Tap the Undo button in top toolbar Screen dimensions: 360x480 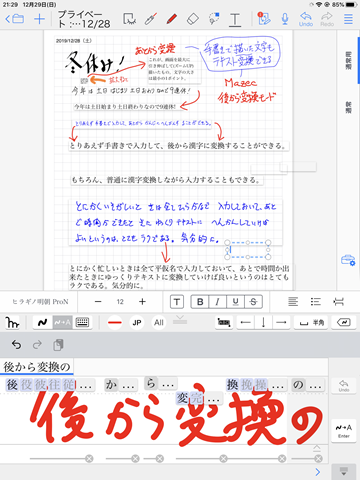306,19
